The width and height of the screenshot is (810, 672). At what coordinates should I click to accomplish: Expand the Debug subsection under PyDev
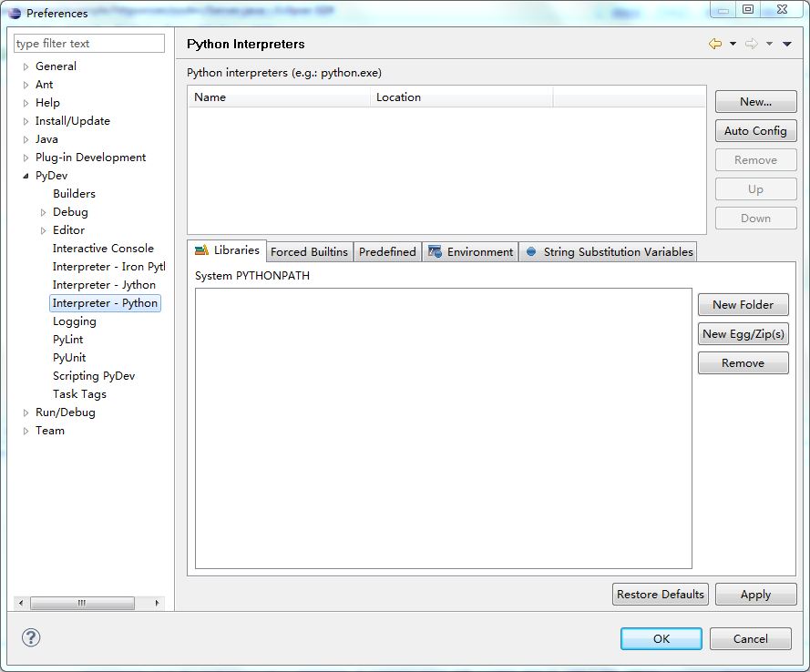43,212
